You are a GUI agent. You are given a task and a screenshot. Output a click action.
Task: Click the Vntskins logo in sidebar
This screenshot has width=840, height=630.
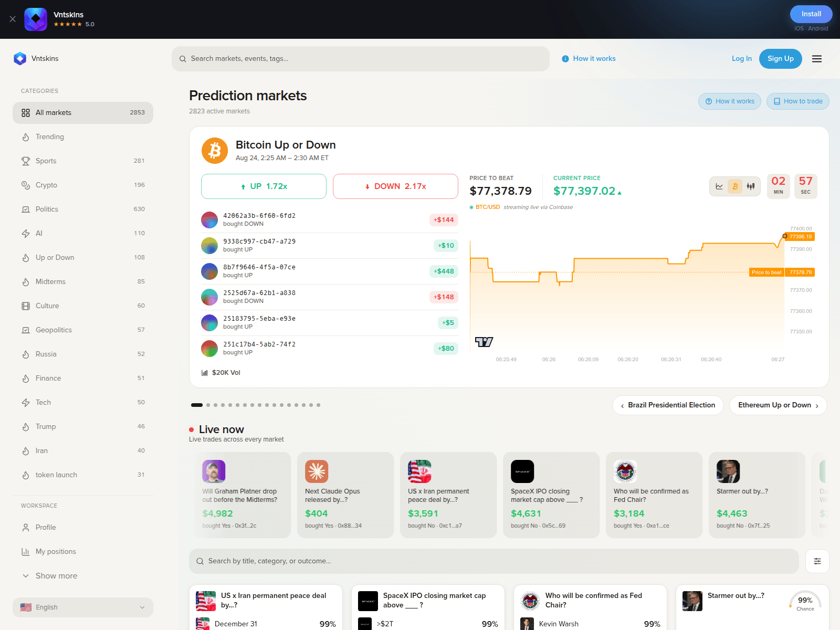20,58
